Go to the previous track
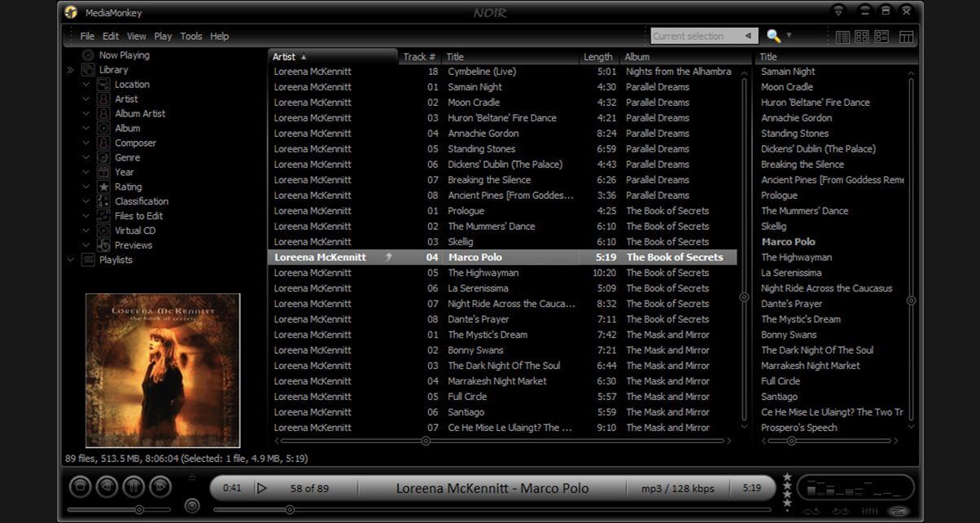980x523 pixels. click(x=107, y=487)
